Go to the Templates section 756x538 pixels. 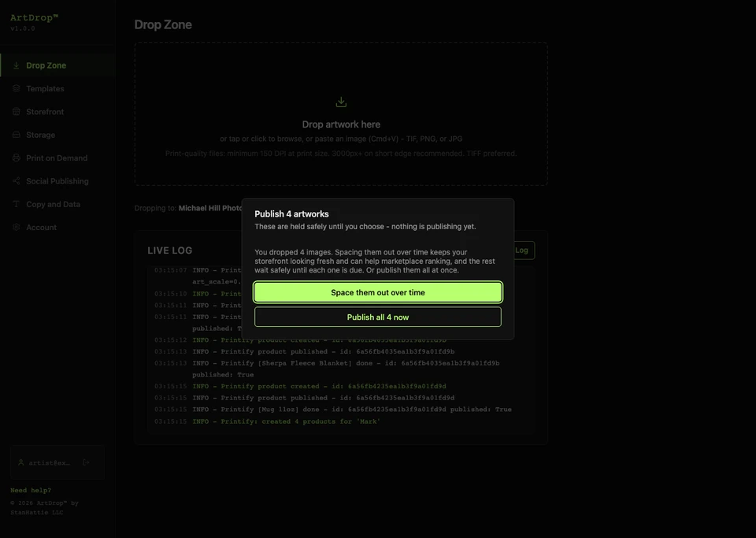pos(57,88)
